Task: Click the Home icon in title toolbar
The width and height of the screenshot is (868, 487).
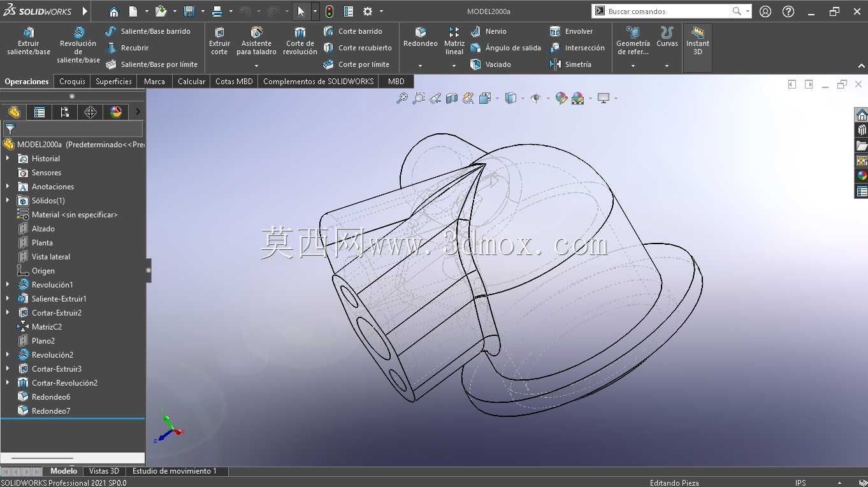Action: (x=113, y=11)
